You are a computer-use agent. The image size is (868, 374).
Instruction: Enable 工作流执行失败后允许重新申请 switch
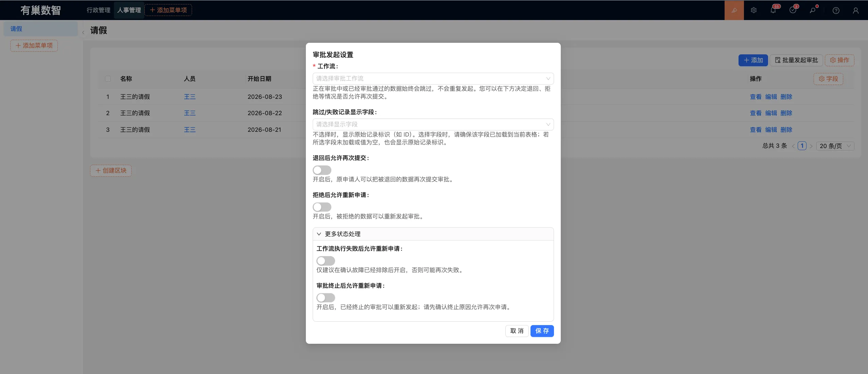(326, 261)
